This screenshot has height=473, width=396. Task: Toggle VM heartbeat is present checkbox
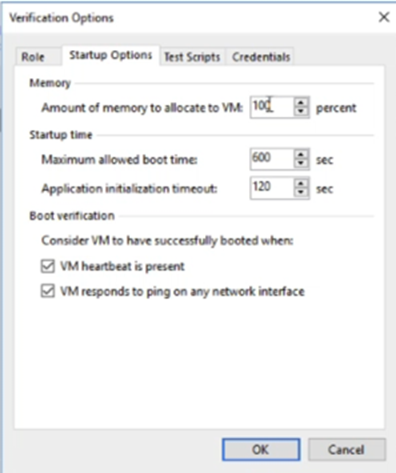click(48, 266)
